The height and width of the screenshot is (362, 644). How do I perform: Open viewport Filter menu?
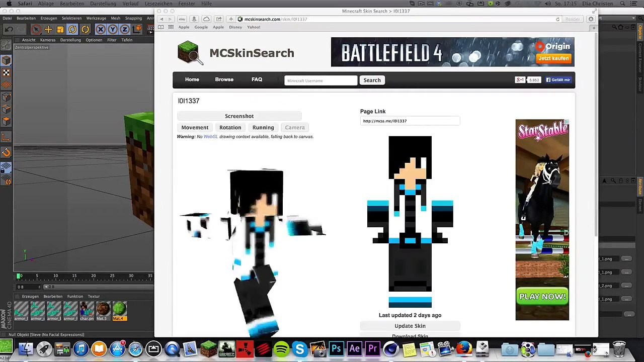[x=112, y=40]
